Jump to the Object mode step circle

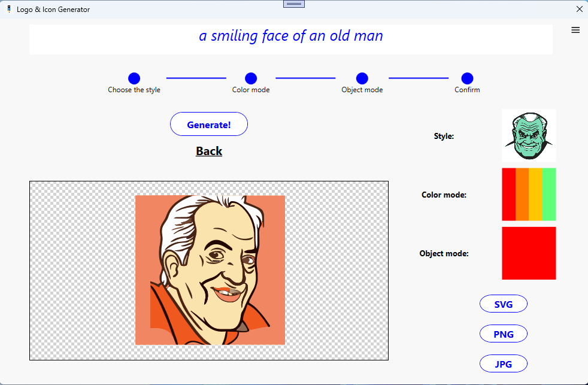tap(362, 78)
